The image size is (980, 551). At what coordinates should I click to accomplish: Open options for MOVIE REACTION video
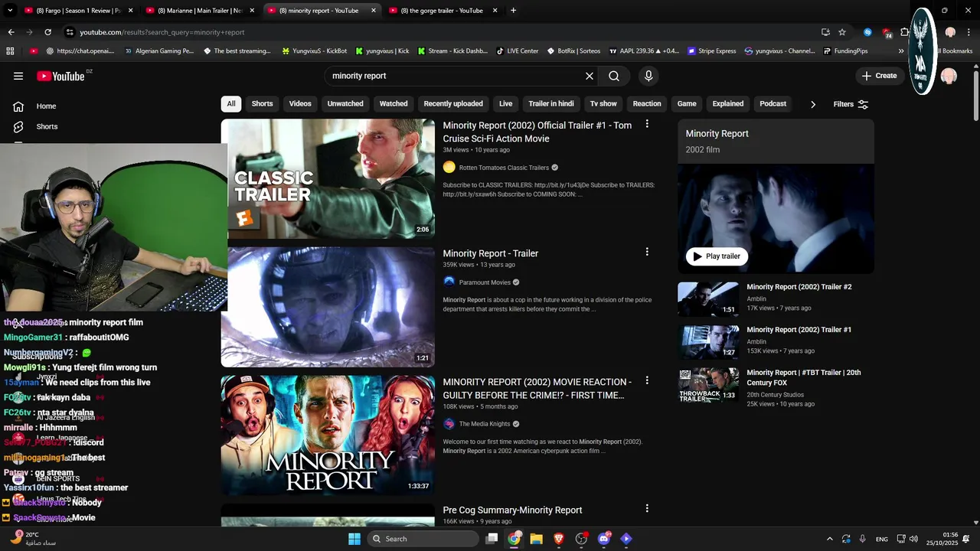pos(647,380)
